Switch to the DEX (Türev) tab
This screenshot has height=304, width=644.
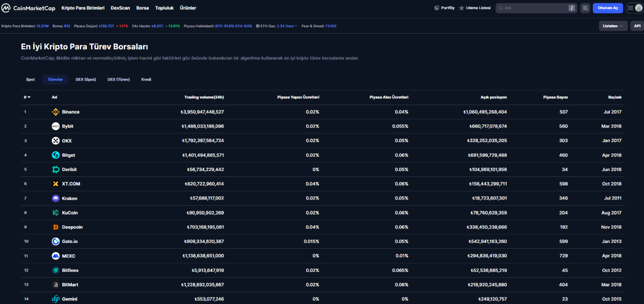[x=119, y=79]
